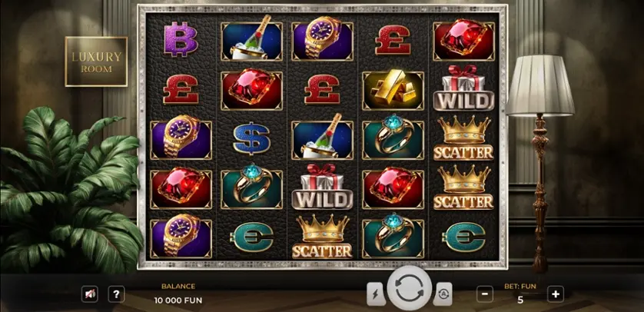Viewport: 644px width, 312px height.
Task: Click the Luxury Room logo plaque
Action: [96, 61]
